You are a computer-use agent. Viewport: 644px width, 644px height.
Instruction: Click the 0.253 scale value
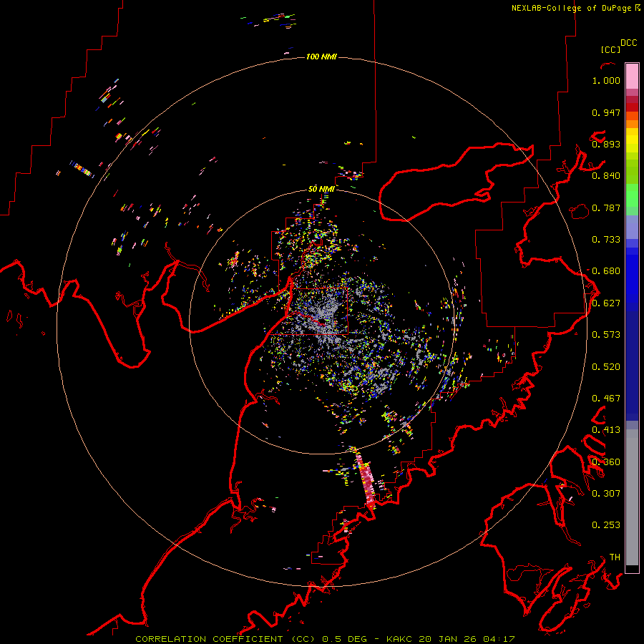(x=606, y=525)
